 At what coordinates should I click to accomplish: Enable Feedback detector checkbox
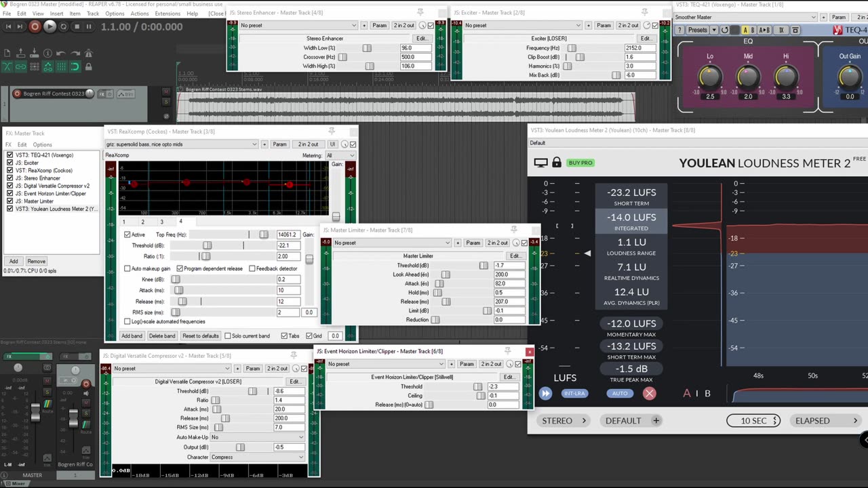tap(252, 268)
